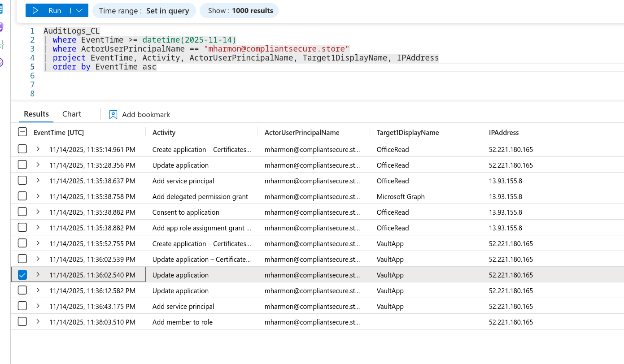Toggle the select-all checkbox in results header
Screen dimensions: 624x364
click(x=22, y=132)
